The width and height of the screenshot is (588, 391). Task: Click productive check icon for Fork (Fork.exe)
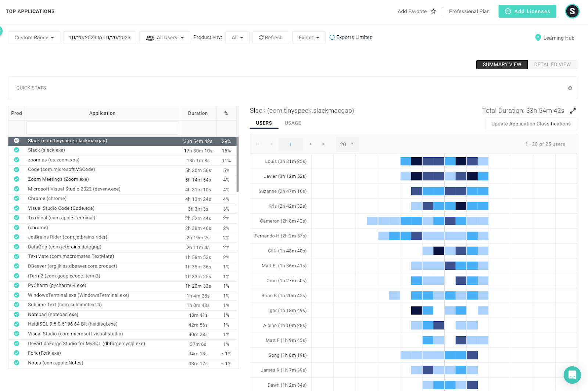coord(17,353)
